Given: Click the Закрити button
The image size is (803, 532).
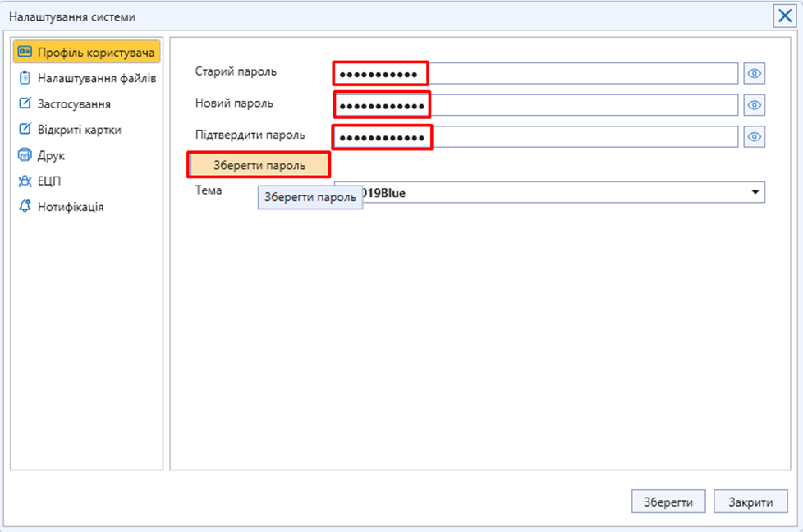Looking at the screenshot, I should pyautogui.click(x=751, y=502).
